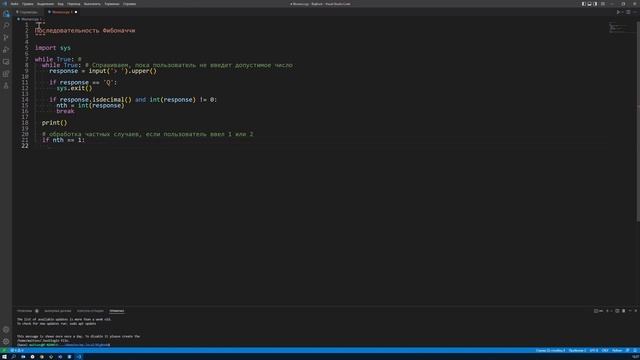This screenshot has height=360, width=640.
Task: Open the Выполнить menu
Action: pyautogui.click(x=92, y=4)
